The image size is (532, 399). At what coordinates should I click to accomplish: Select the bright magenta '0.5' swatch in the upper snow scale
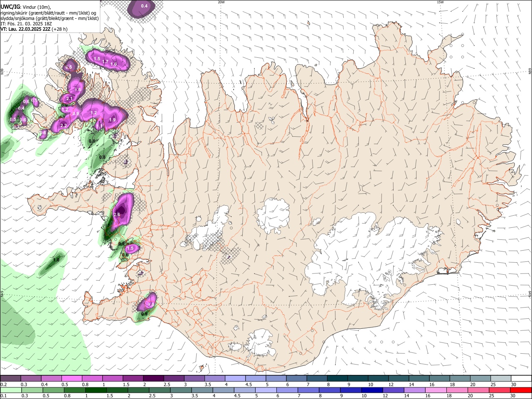72,379
